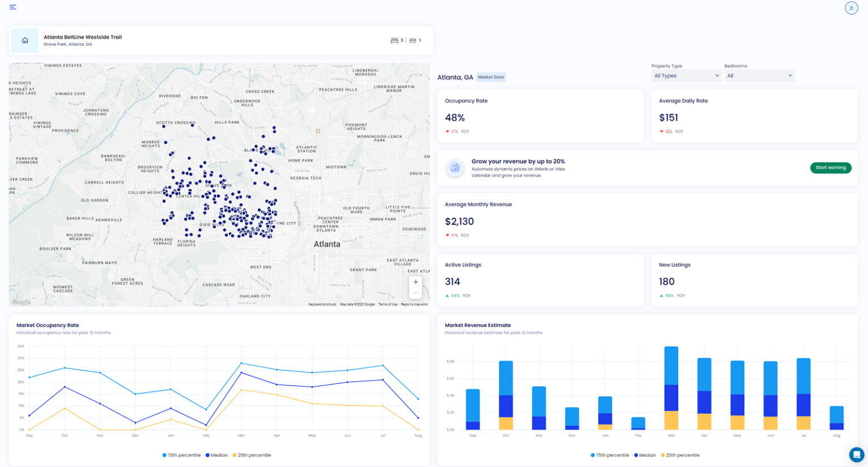
Task: Toggle 75th percentile in occupancy chart legend
Action: (x=181, y=455)
